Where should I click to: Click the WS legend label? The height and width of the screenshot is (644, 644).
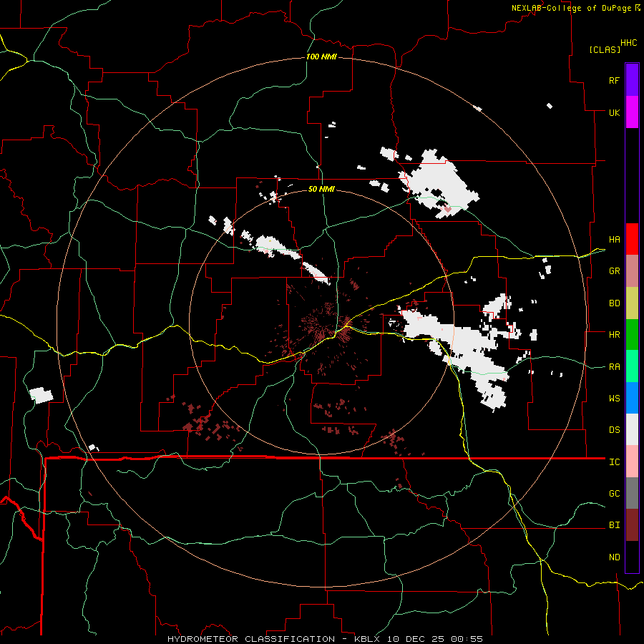(614, 399)
